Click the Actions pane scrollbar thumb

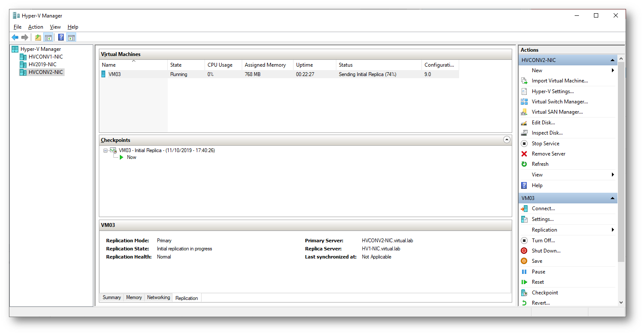621,162
